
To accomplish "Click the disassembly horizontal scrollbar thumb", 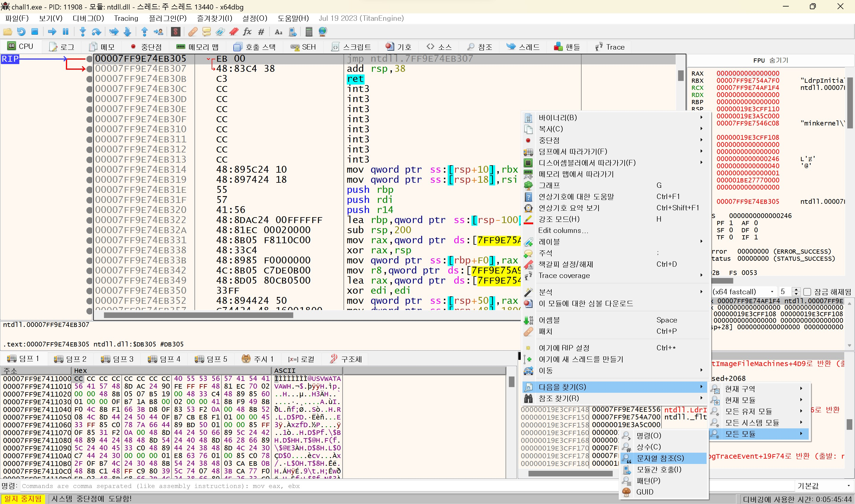I will point(198,315).
